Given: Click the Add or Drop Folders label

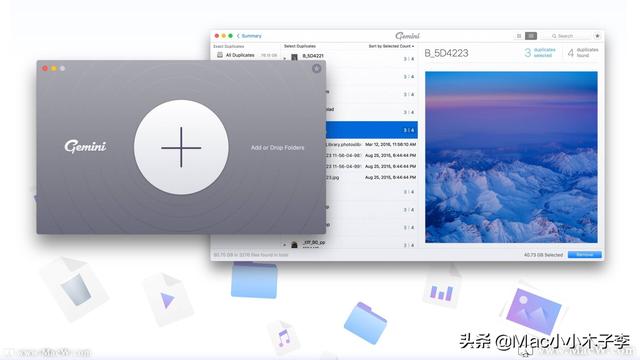Looking at the screenshot, I should 278,147.
